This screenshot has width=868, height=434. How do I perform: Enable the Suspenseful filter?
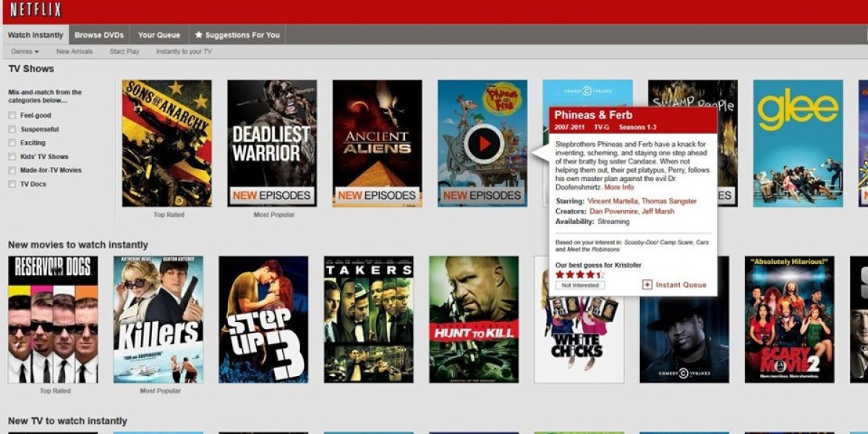[x=13, y=128]
